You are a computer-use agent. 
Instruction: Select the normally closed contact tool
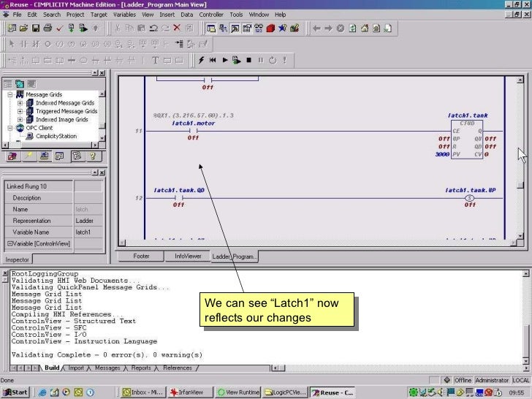[36, 44]
